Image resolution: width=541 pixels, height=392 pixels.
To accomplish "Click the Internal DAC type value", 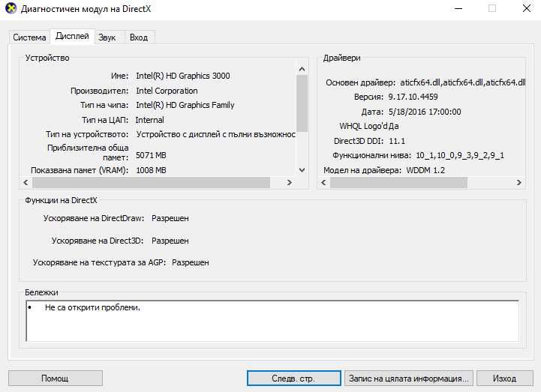I will pyautogui.click(x=149, y=120).
